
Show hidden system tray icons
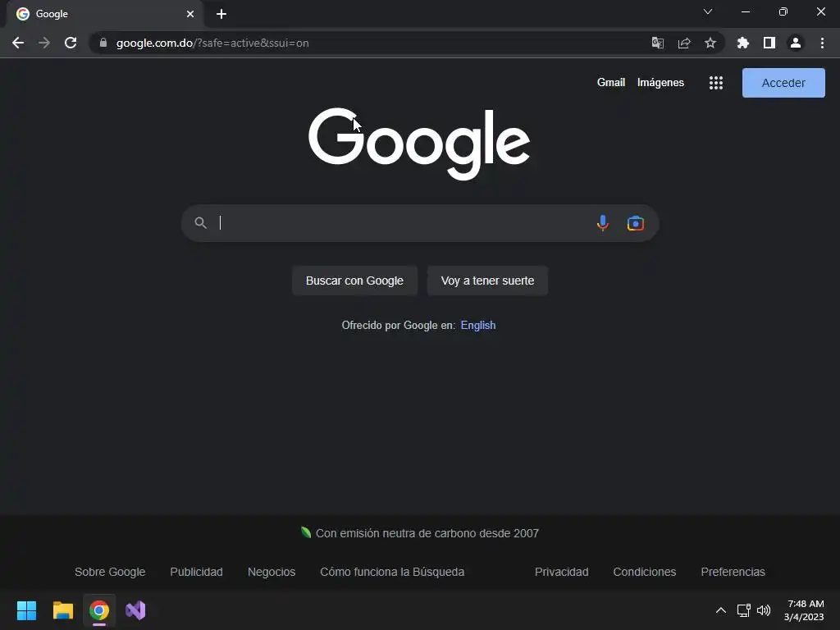pyautogui.click(x=721, y=610)
